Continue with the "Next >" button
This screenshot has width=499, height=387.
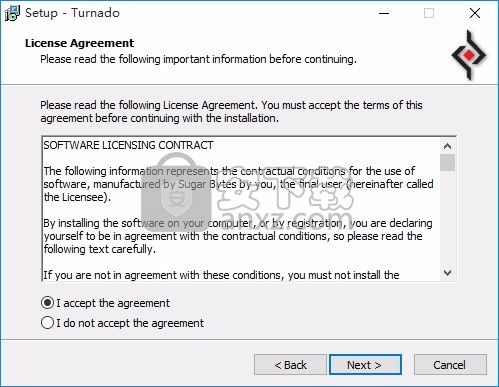pos(365,365)
